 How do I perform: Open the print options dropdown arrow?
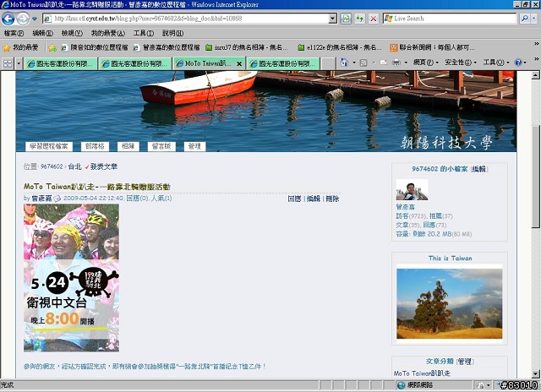pyautogui.click(x=406, y=63)
